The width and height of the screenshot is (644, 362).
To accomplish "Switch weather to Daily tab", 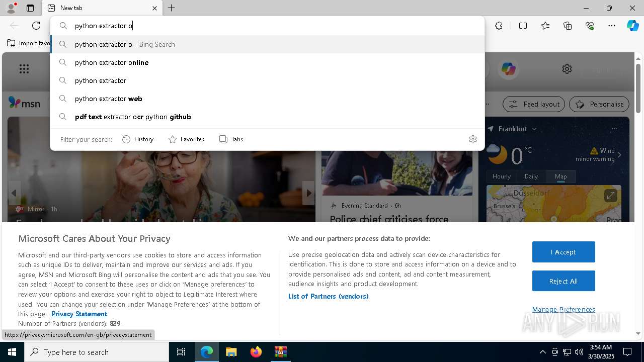I will 531,176.
